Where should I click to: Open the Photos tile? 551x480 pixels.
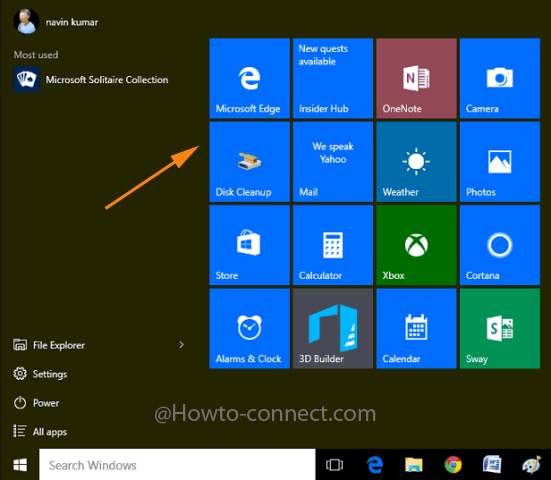(x=500, y=162)
